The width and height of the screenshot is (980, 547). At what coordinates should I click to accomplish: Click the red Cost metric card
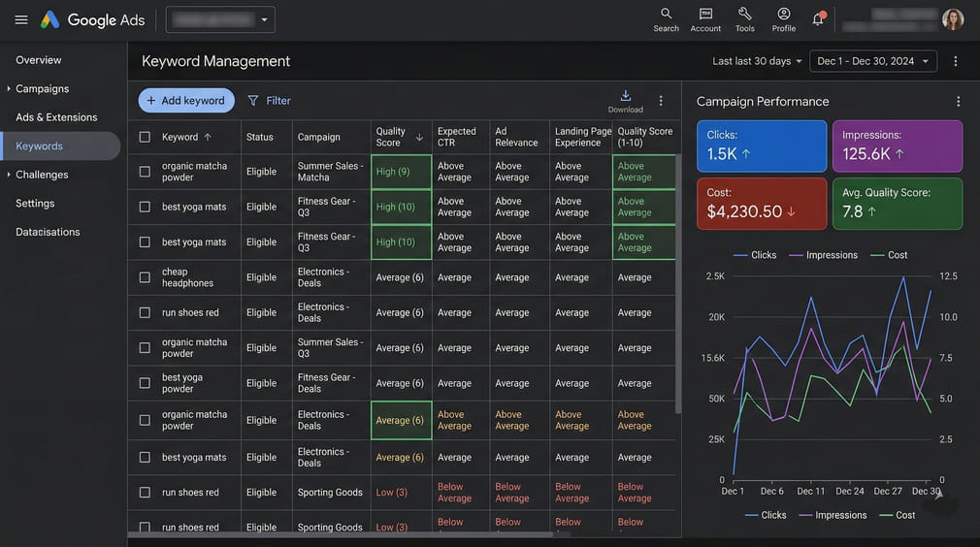(761, 204)
